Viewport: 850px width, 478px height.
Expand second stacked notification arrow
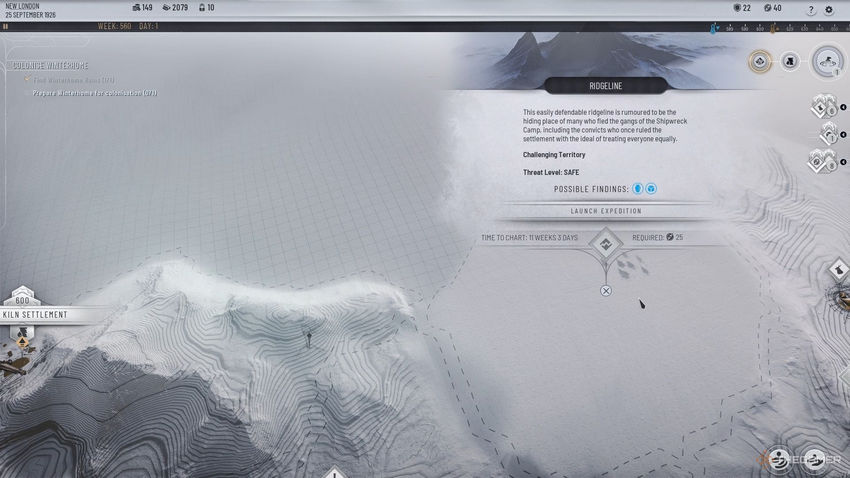click(x=843, y=134)
